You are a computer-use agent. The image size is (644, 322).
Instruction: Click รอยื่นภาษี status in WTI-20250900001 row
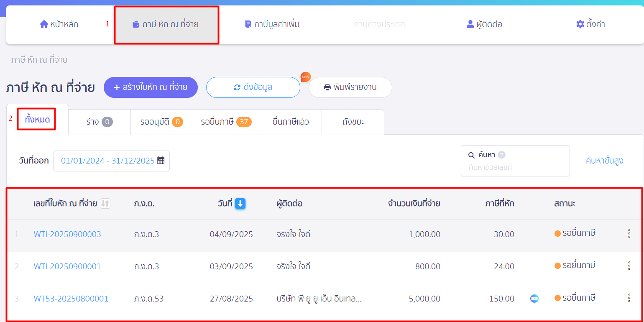575,266
